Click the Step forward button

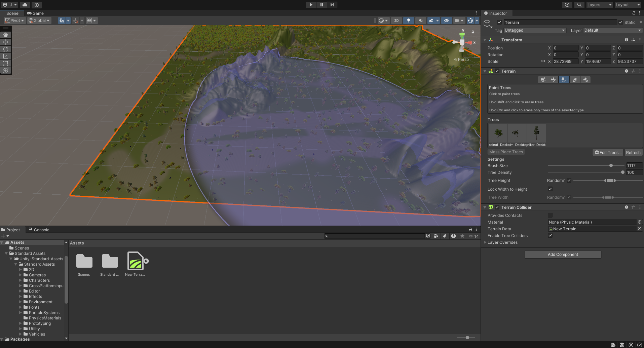(332, 5)
